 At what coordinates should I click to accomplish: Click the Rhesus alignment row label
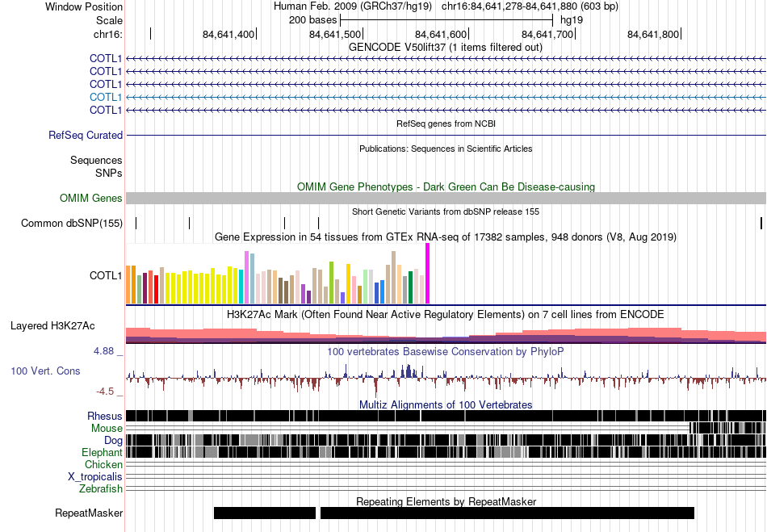point(105,416)
